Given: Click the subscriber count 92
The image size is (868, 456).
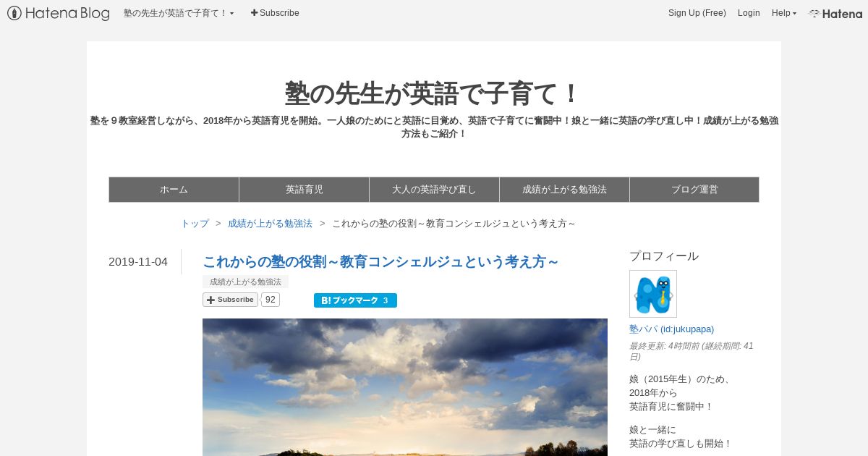Looking at the screenshot, I should [271, 300].
